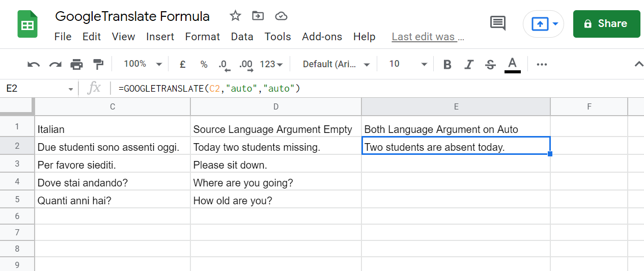Open the text color picker
This screenshot has width=644, height=271.
pyautogui.click(x=512, y=64)
